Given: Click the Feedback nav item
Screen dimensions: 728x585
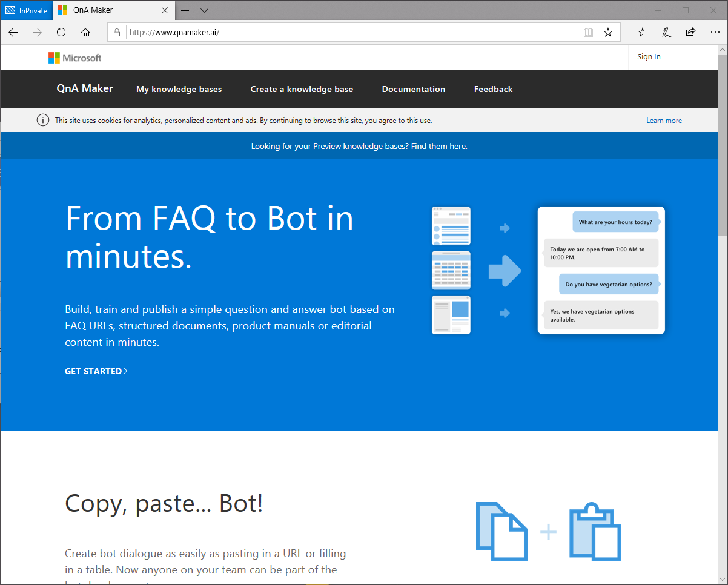Looking at the screenshot, I should pos(493,89).
